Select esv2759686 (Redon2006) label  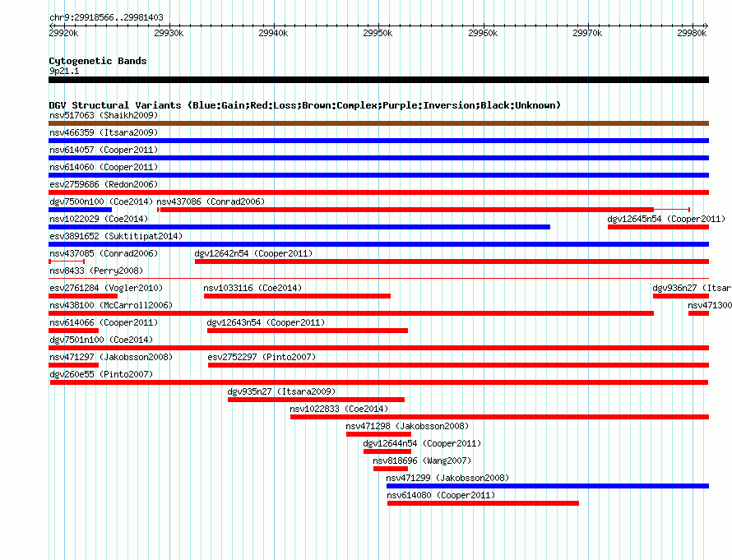click(x=104, y=184)
